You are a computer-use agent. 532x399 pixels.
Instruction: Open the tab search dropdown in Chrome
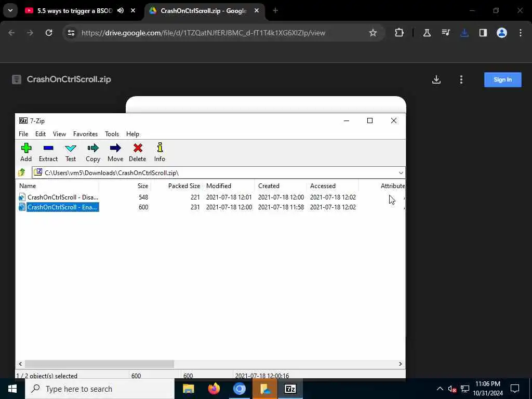click(10, 11)
